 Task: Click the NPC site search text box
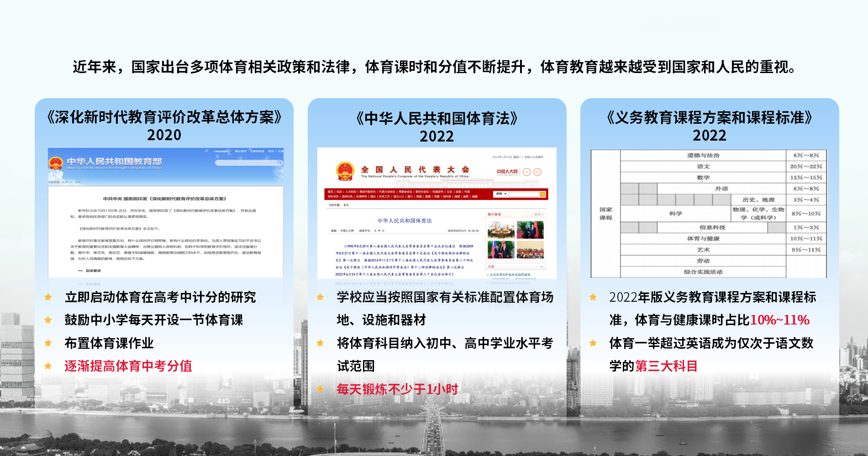[x=524, y=194]
